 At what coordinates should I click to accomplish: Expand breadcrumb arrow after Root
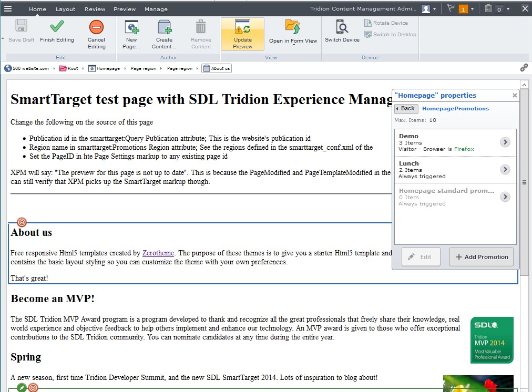[83, 68]
